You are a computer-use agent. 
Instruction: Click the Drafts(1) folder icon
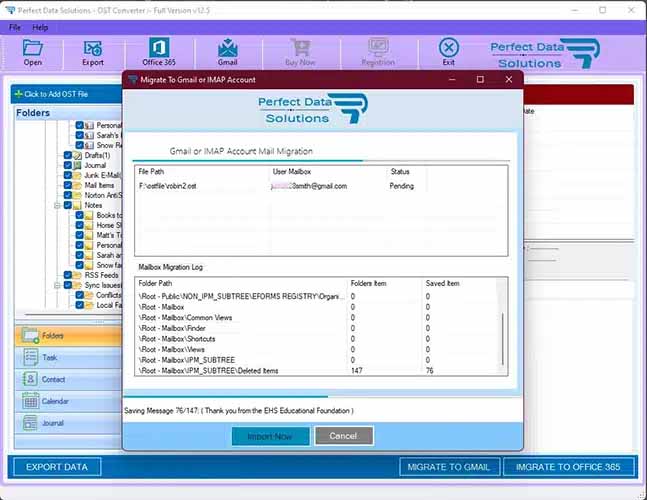(x=78, y=156)
